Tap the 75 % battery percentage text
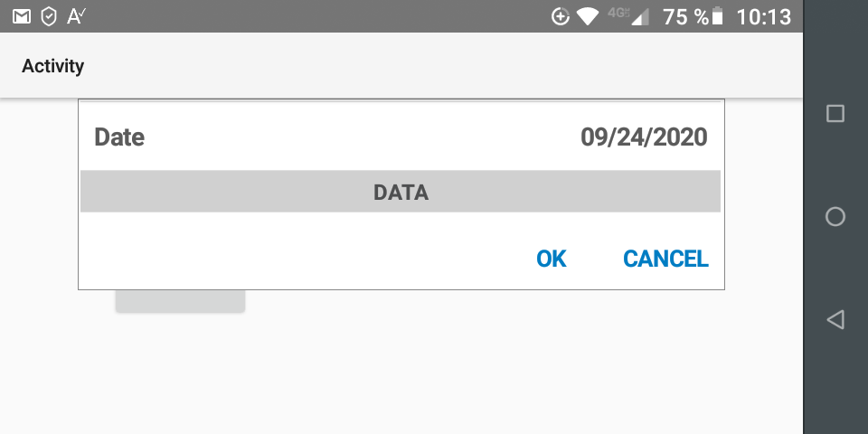868x434 pixels. [685, 16]
